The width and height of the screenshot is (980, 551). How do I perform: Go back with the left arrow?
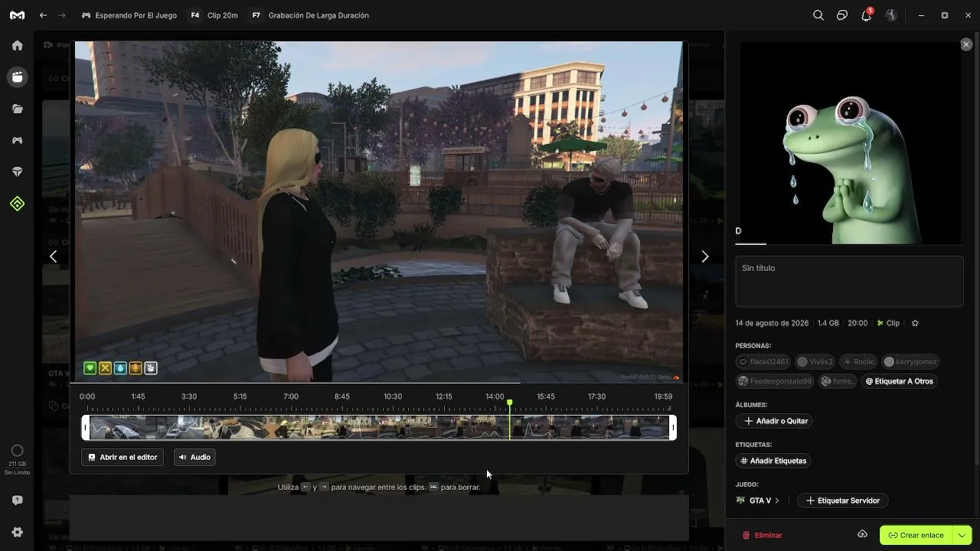tap(43, 15)
